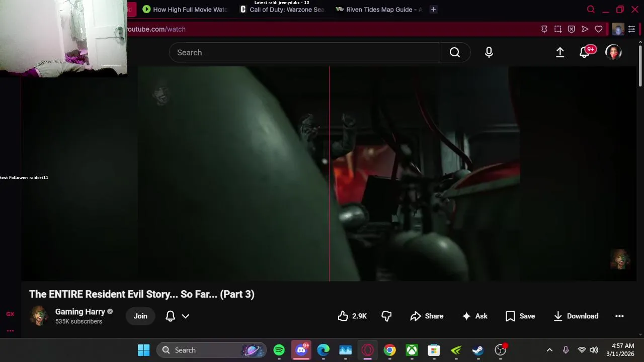644x362 pixels.
Task: Click the 535K subscribers text
Action: pyautogui.click(x=78, y=321)
